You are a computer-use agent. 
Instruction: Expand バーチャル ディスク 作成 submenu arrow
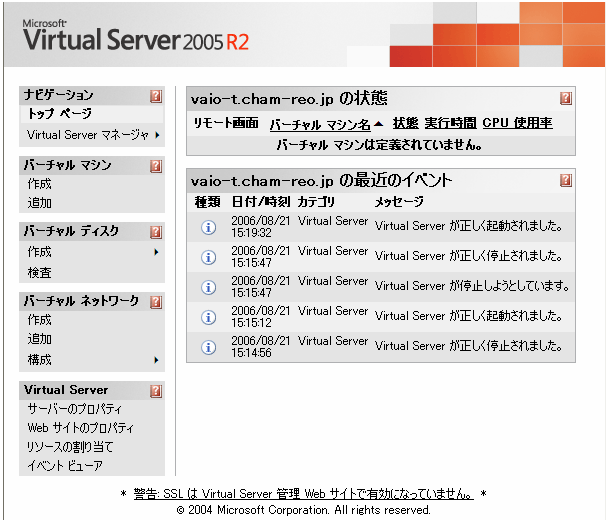pyautogui.click(x=156, y=252)
